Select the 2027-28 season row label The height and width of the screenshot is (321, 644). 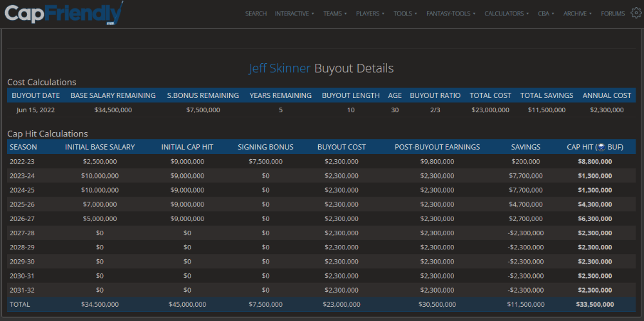pos(22,233)
